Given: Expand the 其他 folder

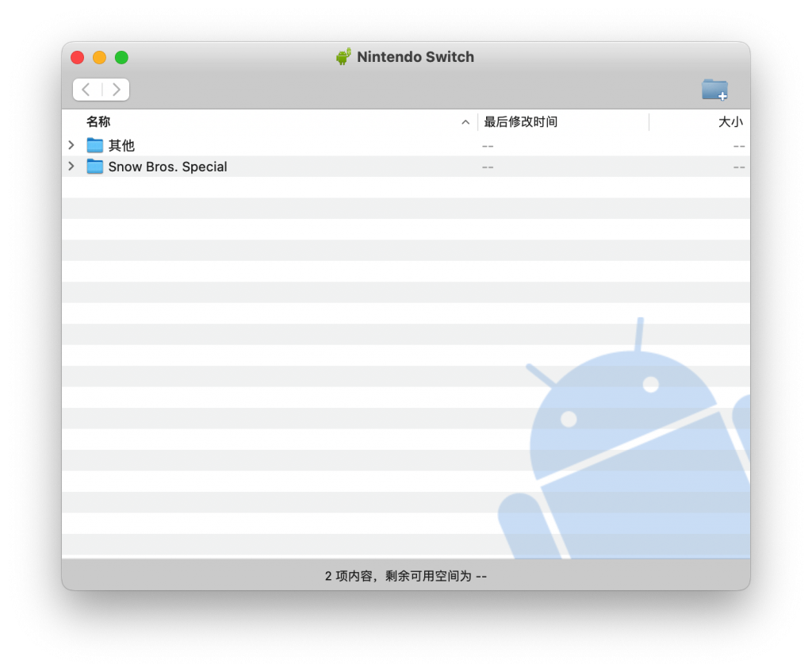Looking at the screenshot, I should click(71, 145).
